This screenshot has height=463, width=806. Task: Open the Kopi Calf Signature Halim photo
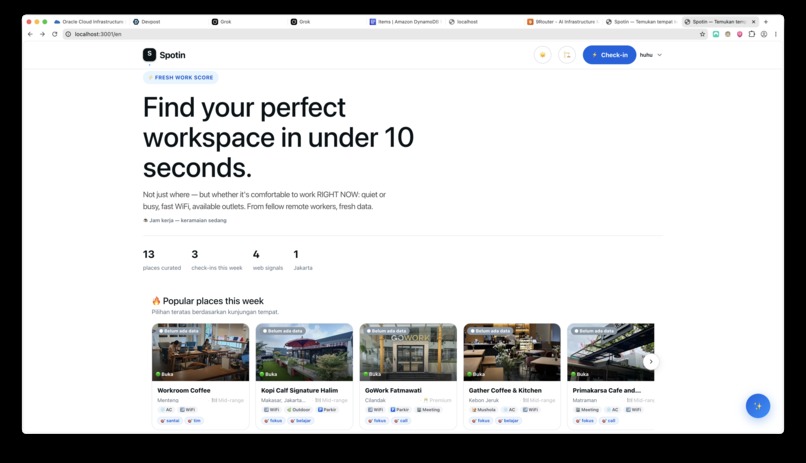[304, 352]
